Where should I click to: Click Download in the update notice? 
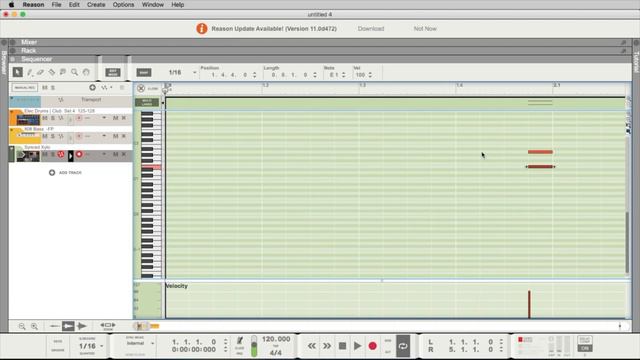point(371,29)
